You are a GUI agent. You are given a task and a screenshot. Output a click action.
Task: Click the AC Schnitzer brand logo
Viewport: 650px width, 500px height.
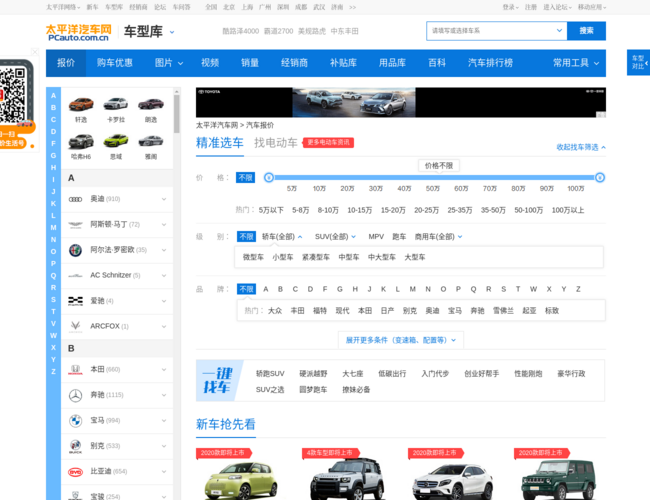point(75,276)
